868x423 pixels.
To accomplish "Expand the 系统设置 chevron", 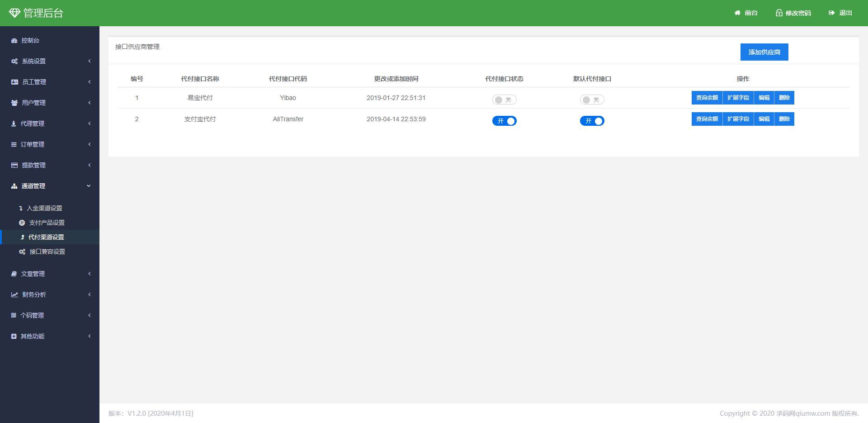I will 90,61.
